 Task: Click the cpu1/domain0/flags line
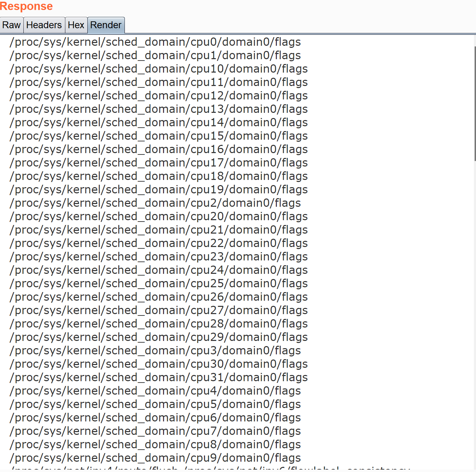[x=155, y=55]
